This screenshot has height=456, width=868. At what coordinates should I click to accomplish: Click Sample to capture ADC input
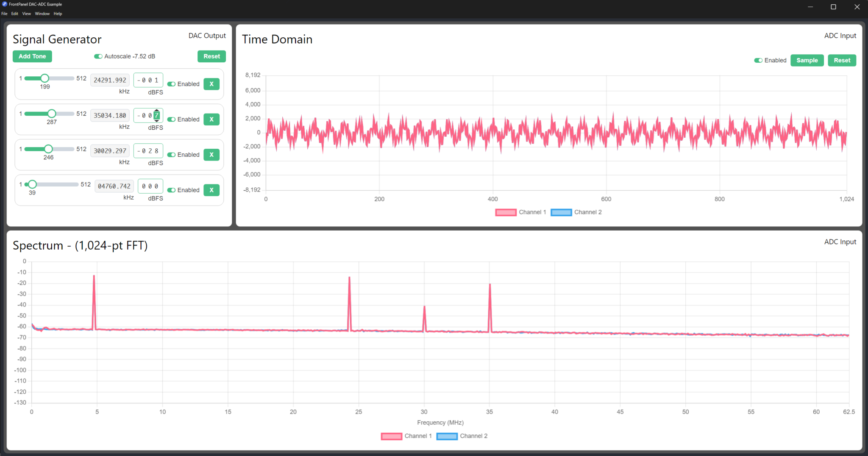pyautogui.click(x=807, y=60)
